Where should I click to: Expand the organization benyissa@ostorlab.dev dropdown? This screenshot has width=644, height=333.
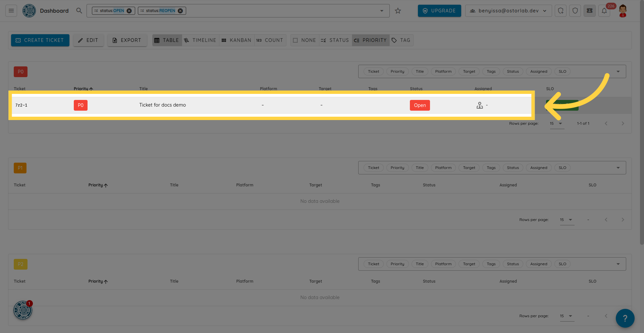coord(508,11)
